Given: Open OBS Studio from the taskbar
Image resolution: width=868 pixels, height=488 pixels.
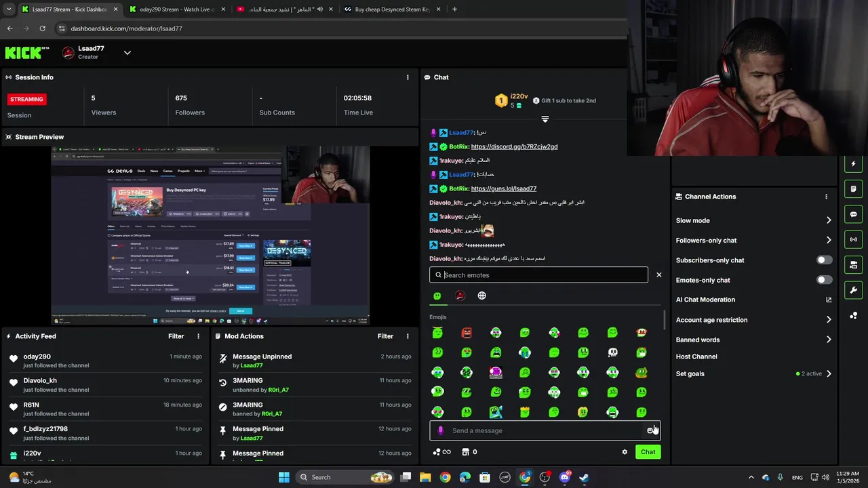Looking at the screenshot, I should point(545,477).
